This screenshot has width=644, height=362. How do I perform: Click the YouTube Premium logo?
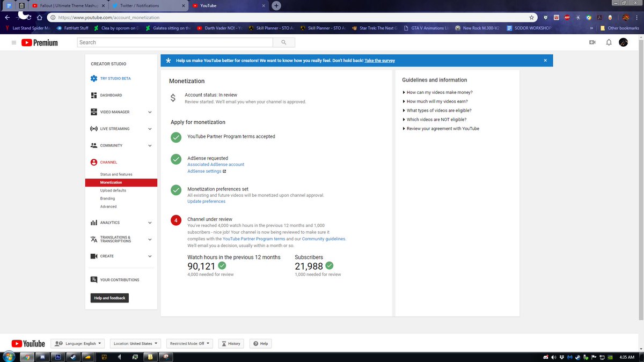(40, 42)
